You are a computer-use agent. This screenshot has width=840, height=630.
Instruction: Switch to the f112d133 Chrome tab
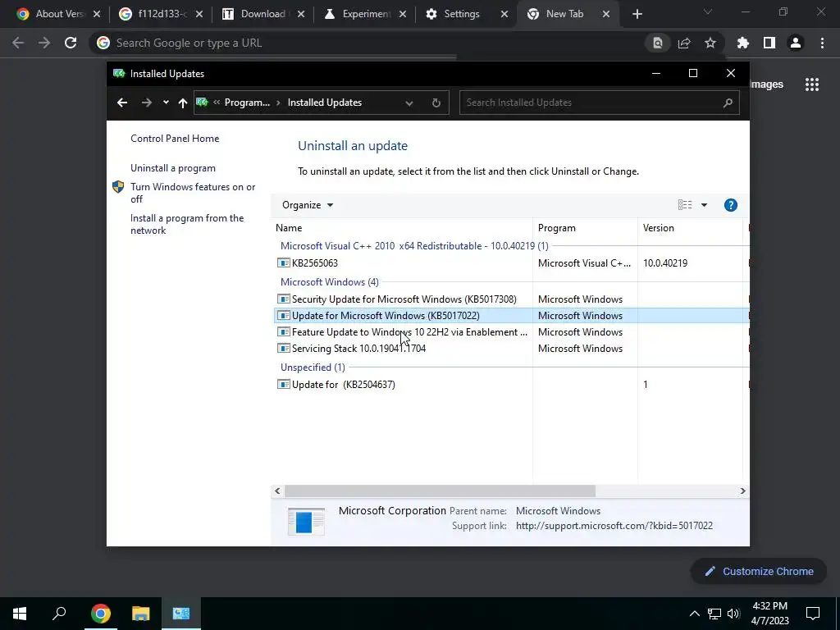(x=161, y=14)
